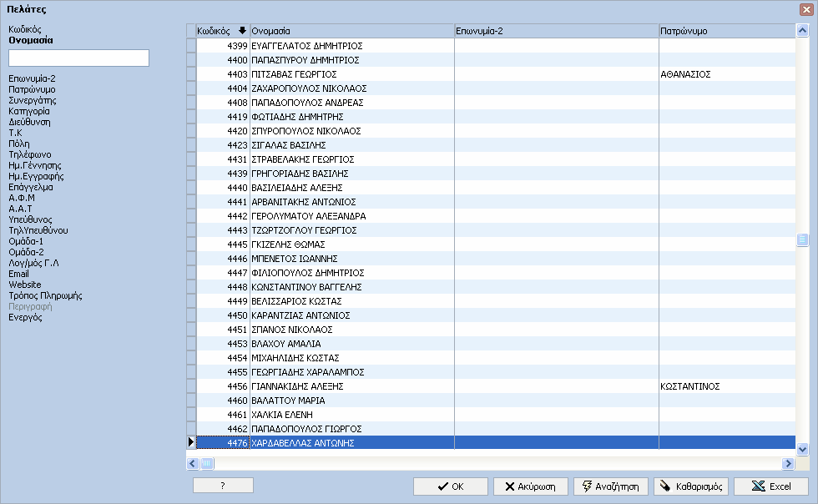Select the Λογ/μός Γ.Λ search criterion

33,263
